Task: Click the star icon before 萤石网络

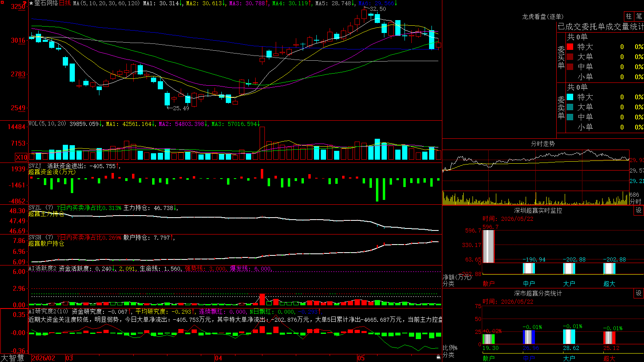Action: pos(31,3)
